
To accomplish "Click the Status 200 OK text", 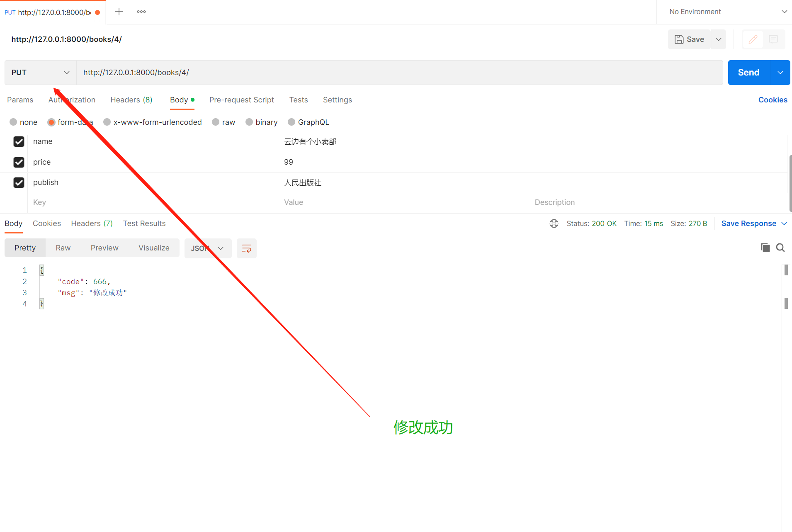I will (592, 223).
